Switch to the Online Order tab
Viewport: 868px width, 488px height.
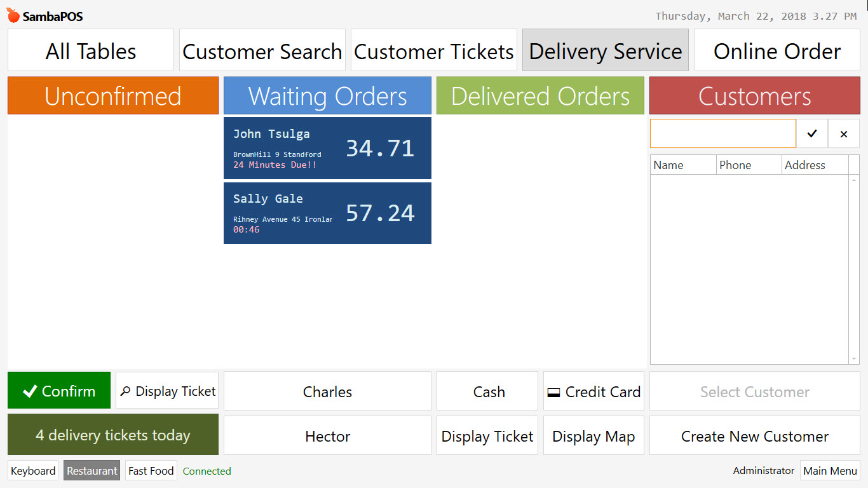(x=776, y=50)
